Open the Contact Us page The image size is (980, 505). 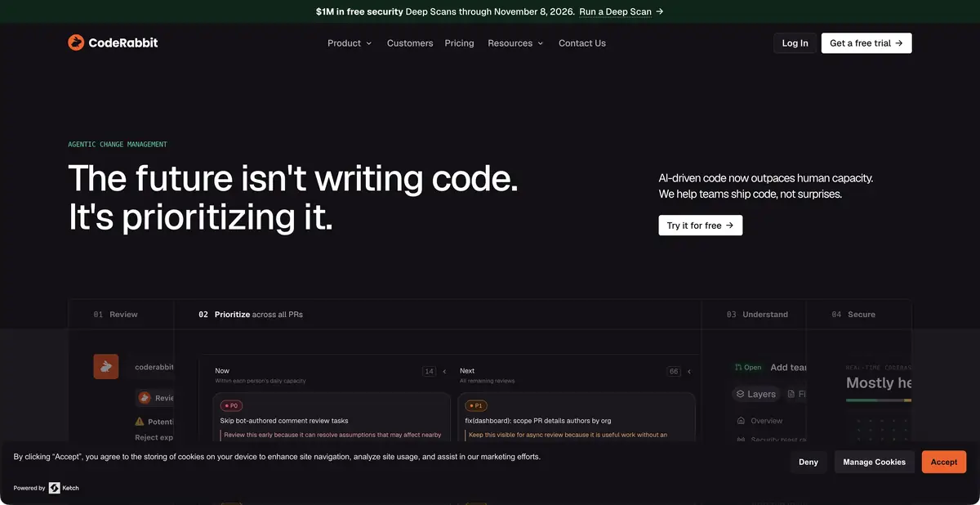tap(582, 43)
